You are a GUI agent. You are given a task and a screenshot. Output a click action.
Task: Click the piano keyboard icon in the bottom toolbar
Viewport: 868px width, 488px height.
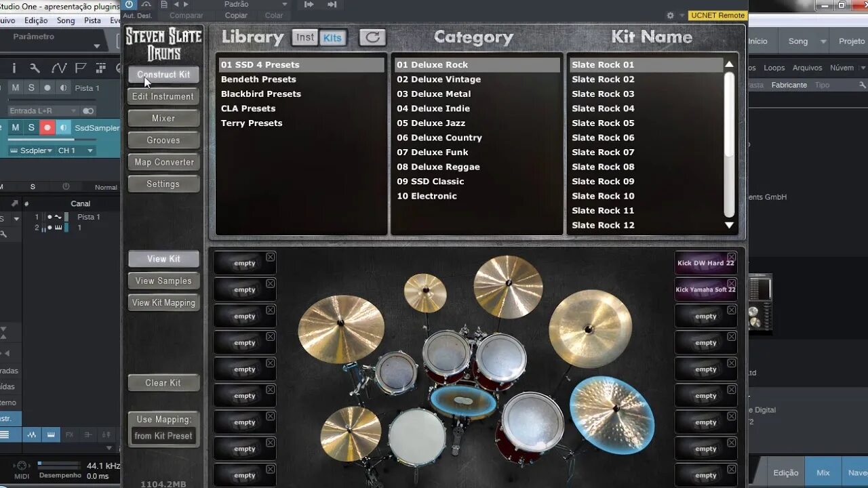point(50,434)
